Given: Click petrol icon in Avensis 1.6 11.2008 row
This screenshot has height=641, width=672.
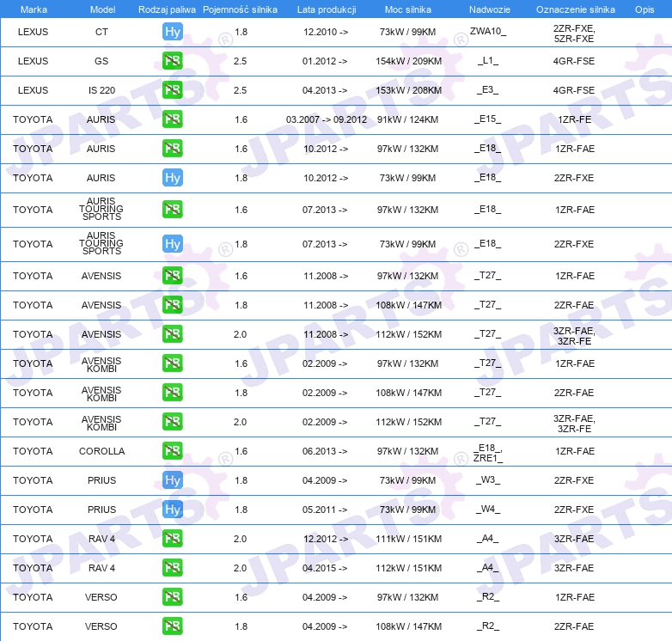Looking at the screenshot, I should pos(173,276).
